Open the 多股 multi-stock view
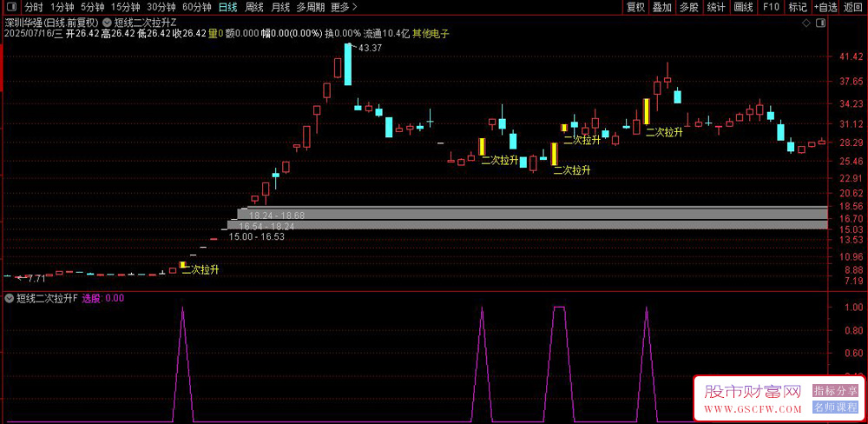This screenshot has width=868, height=424. click(688, 7)
